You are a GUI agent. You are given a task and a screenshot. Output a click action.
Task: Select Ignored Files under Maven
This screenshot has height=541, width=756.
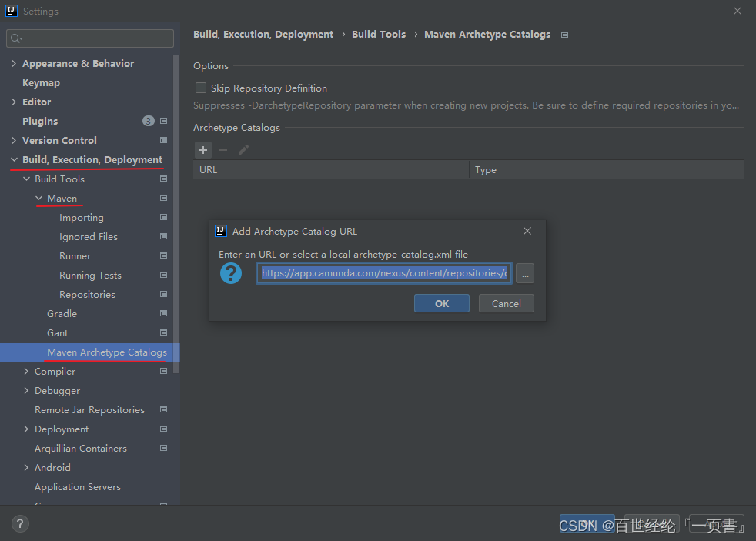click(89, 237)
